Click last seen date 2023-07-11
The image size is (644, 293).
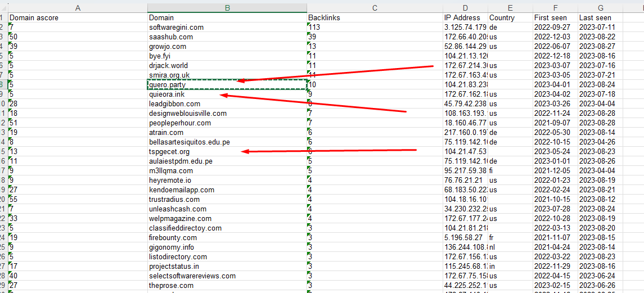click(x=600, y=27)
